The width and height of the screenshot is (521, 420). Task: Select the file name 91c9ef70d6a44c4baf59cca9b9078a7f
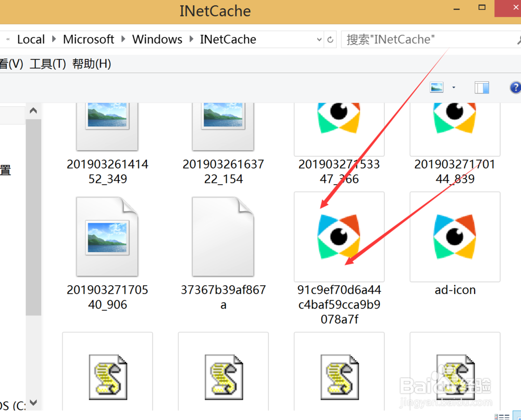click(x=339, y=304)
